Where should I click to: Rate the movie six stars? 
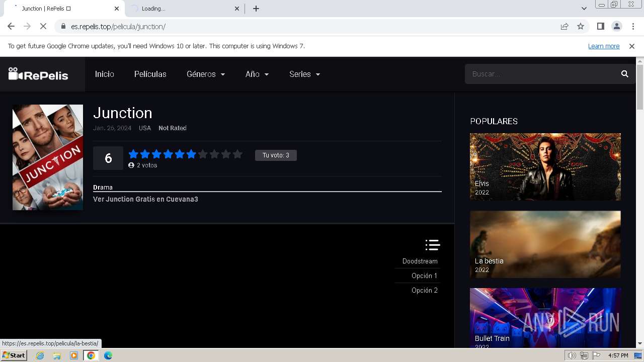pos(191,154)
